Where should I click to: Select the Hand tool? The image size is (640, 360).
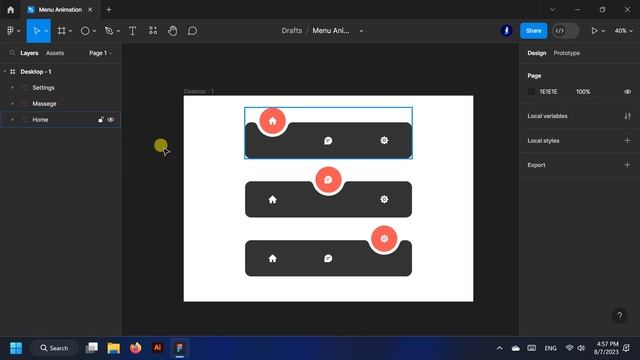coord(173,31)
